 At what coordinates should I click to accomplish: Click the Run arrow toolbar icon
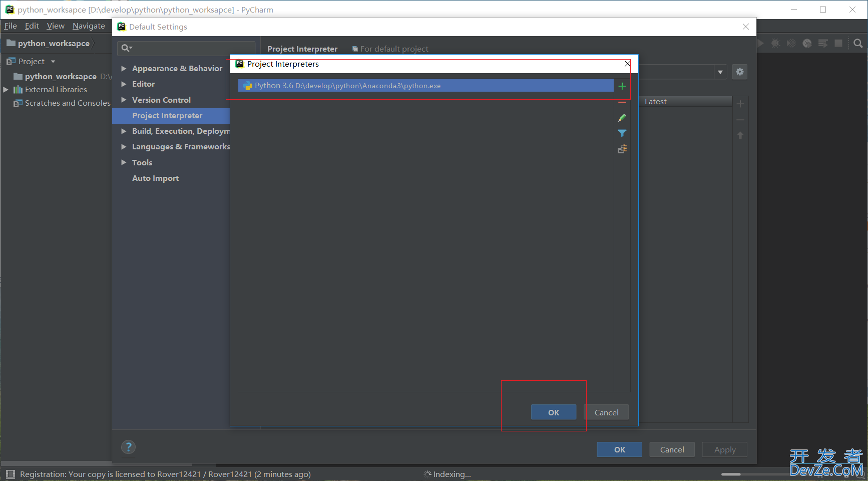pos(760,44)
